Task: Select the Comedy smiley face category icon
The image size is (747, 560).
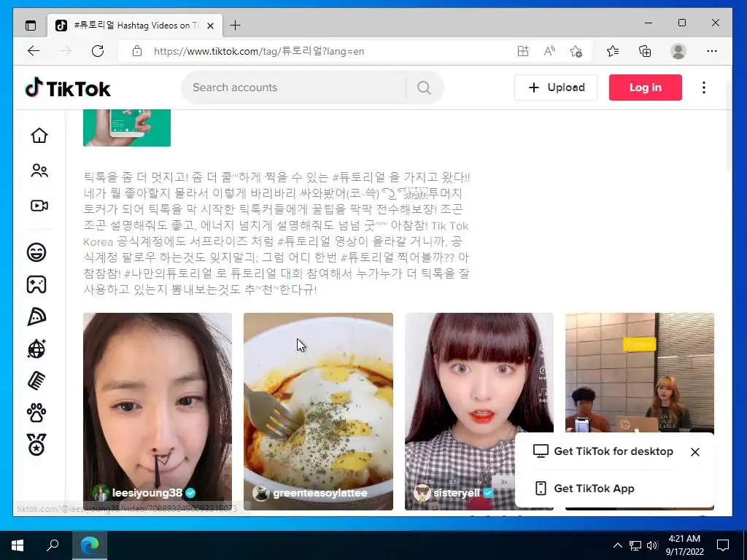Action: coord(36,252)
